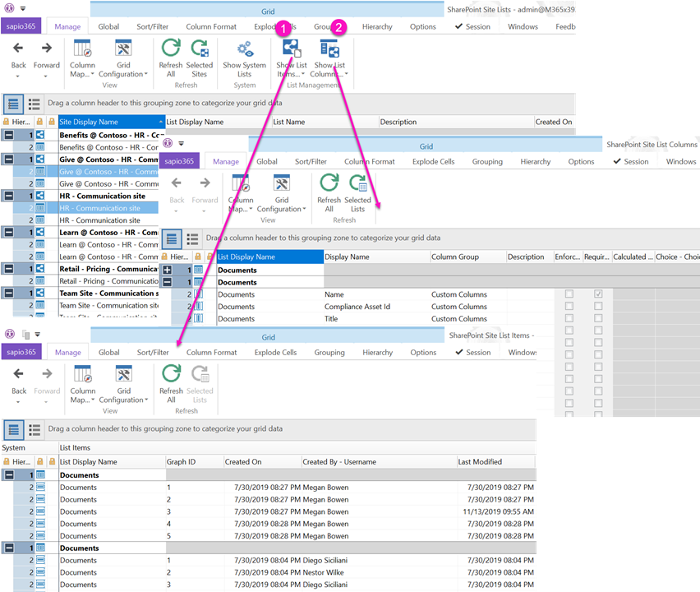
Task: Click Last Modified header in Site List Items window
Action: tap(496, 462)
